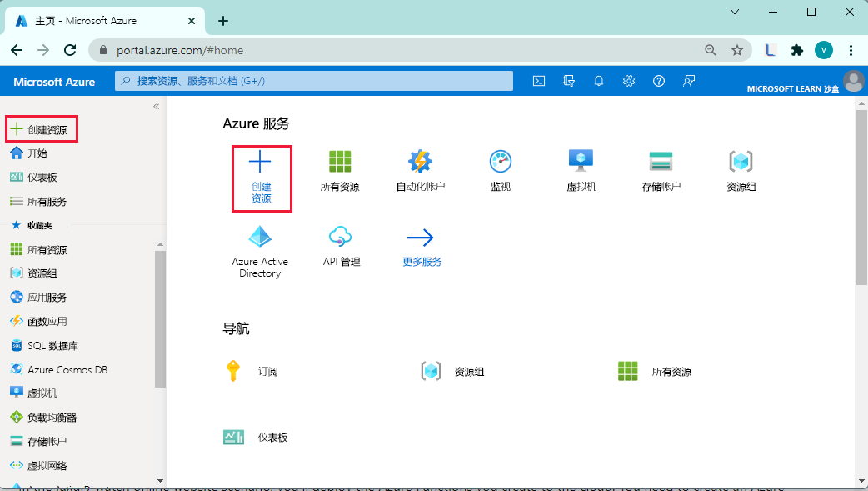
Task: Collapse the sidebar with double chevron
Action: (x=156, y=106)
